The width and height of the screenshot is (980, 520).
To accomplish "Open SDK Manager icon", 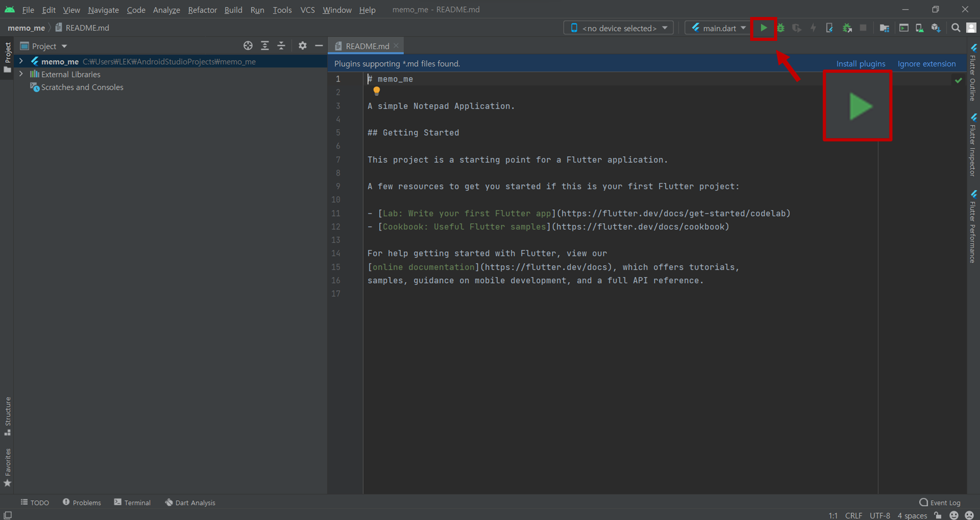I will pos(936,28).
